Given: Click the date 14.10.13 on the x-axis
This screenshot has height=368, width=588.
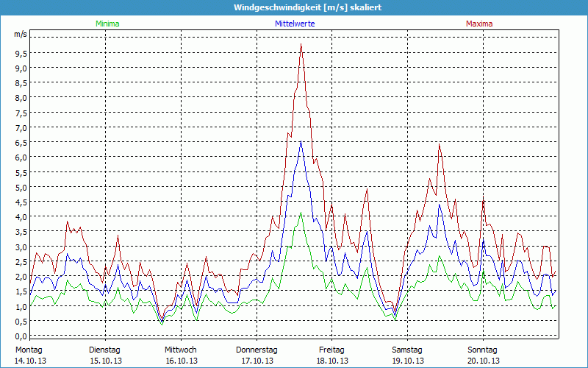Looking at the screenshot, I should pos(29,361).
